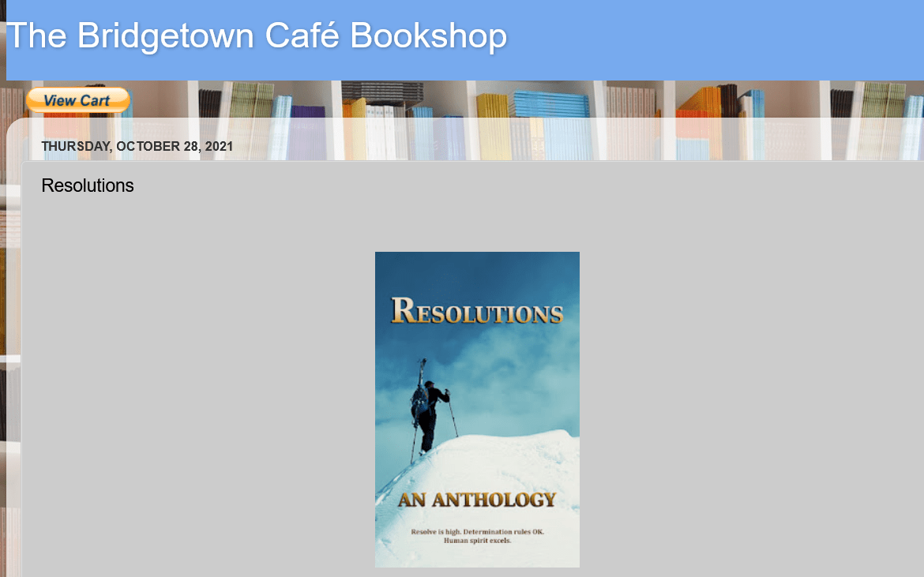The image size is (924, 577).
Task: Click the skis on the climber's backpack
Action: point(423,369)
